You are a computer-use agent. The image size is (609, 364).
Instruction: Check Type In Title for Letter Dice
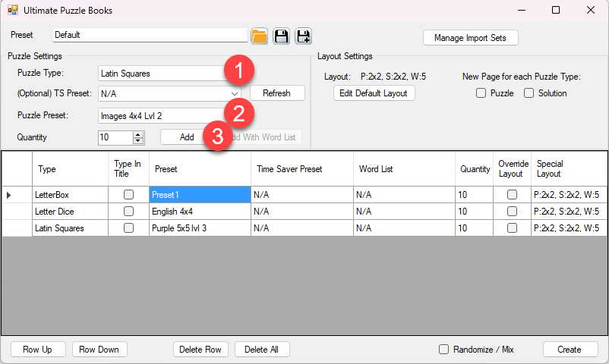click(x=128, y=212)
